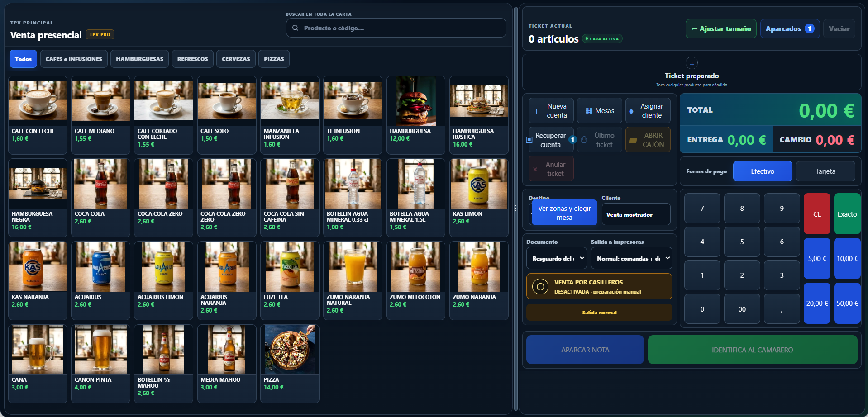The height and width of the screenshot is (417, 868).
Task: Select the MANZANILLA INFUSION product image
Action: pyautogui.click(x=290, y=100)
